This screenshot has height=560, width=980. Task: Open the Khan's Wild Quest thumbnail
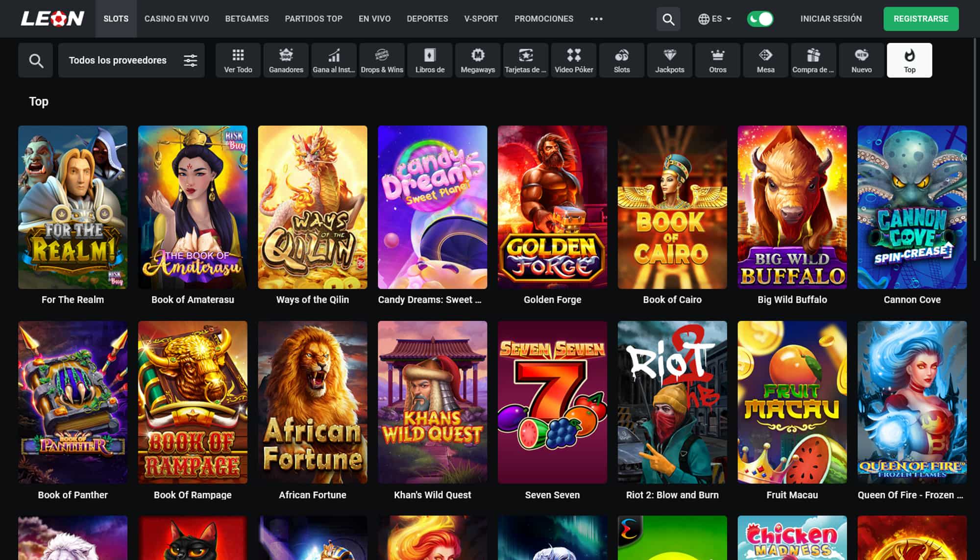433,402
